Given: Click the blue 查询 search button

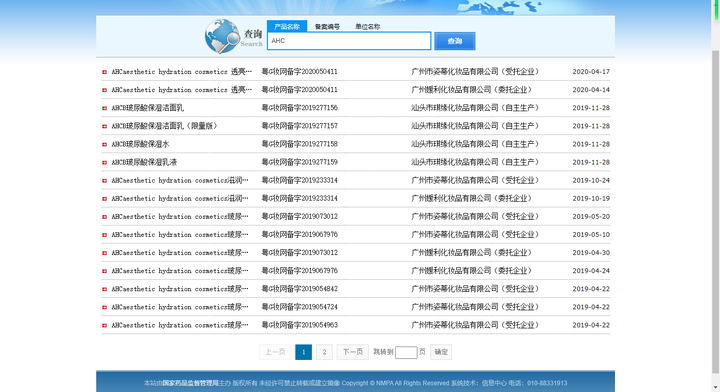Looking at the screenshot, I should tap(455, 41).
